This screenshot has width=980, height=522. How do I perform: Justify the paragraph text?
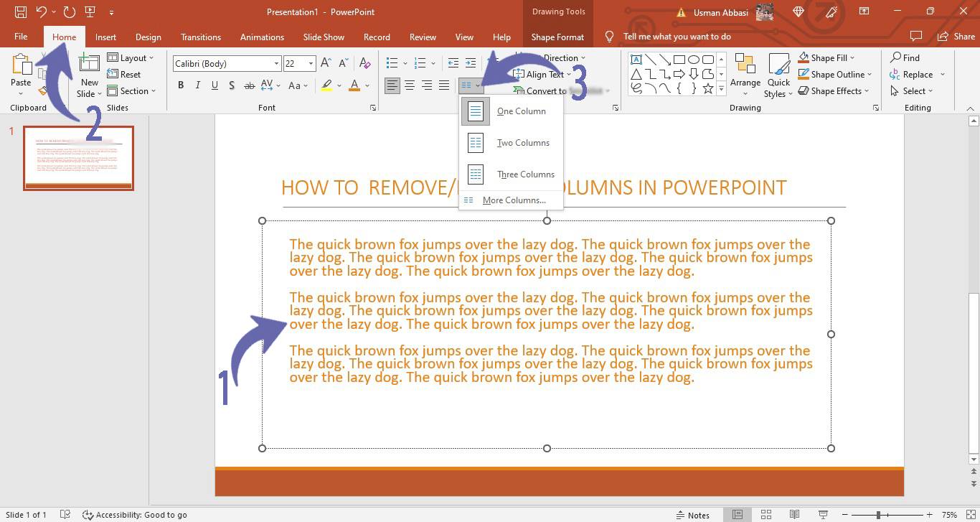coord(444,85)
